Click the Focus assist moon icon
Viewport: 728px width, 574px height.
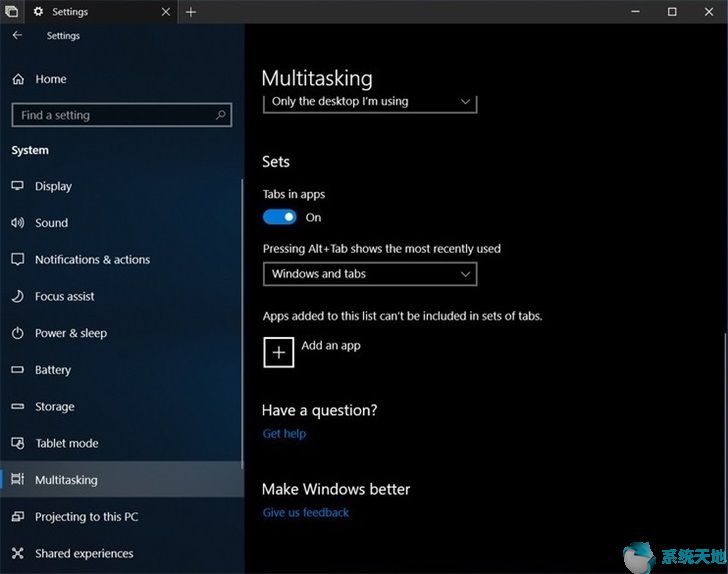click(x=18, y=296)
